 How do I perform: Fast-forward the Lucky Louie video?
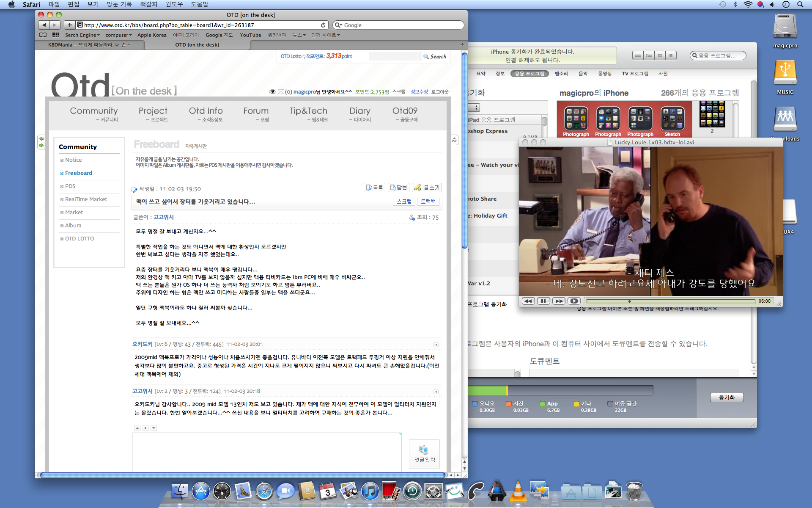[559, 301]
